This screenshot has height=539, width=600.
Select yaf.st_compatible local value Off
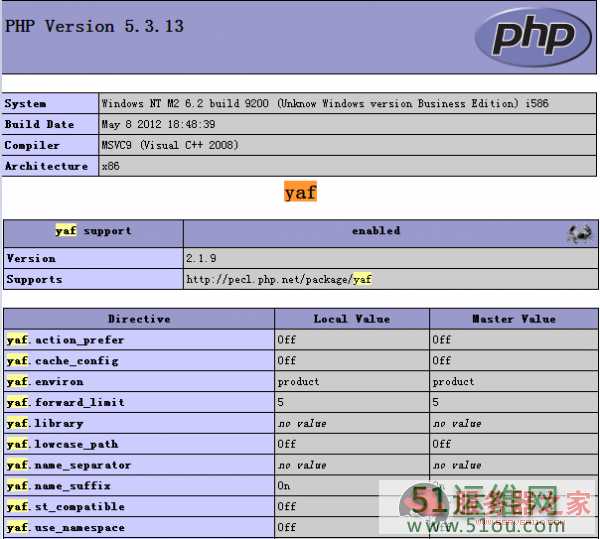point(352,507)
